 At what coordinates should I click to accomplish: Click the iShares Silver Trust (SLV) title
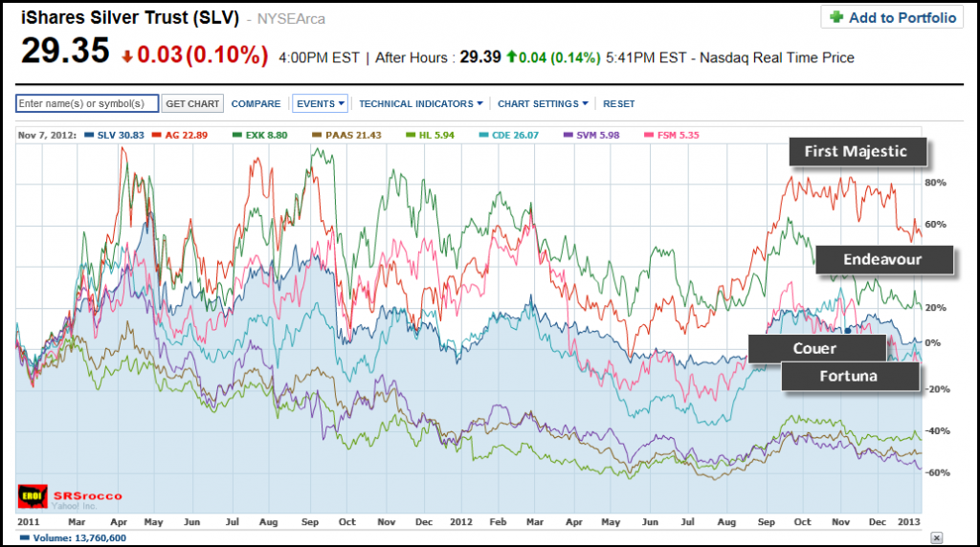click(x=130, y=17)
